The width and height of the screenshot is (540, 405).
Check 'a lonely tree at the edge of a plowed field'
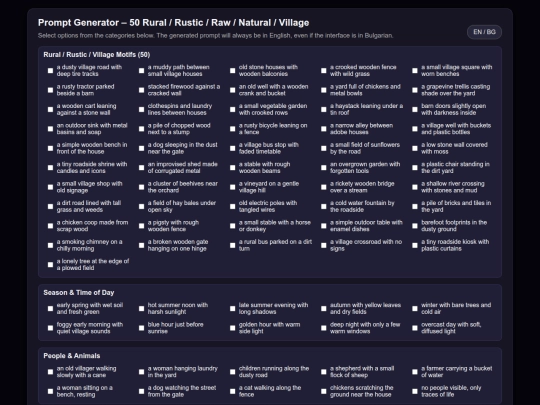tap(51, 265)
